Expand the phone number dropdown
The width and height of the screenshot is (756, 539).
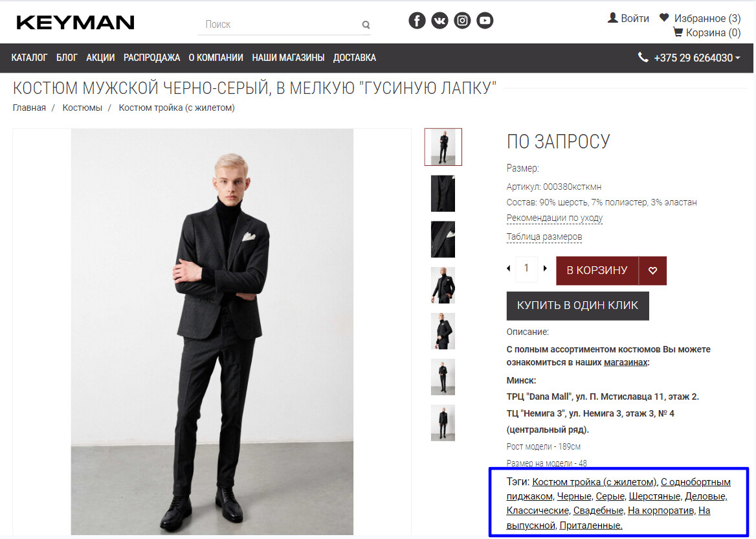(738, 58)
